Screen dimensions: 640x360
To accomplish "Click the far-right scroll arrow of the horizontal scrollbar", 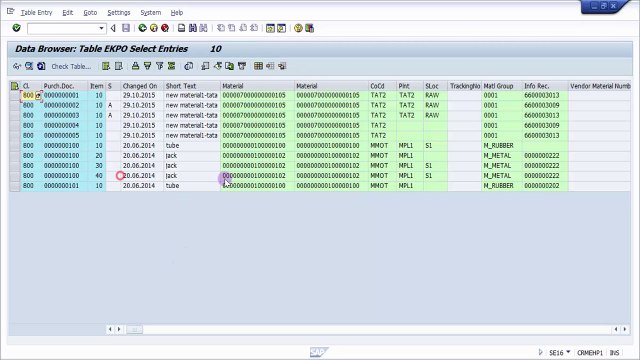I will pos(625,329).
